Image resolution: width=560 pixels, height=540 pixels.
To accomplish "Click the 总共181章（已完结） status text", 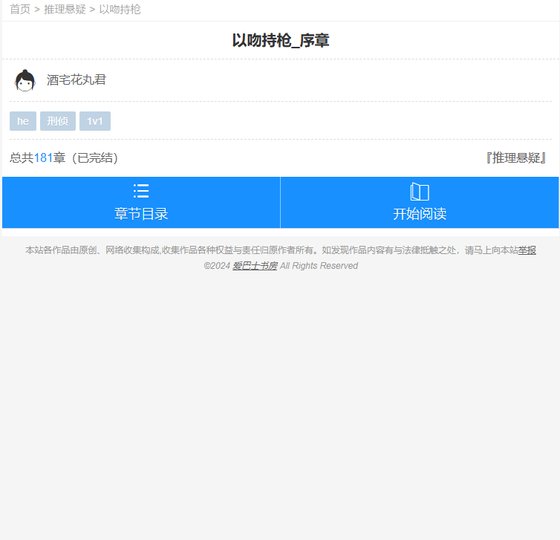I will click(x=64, y=158).
